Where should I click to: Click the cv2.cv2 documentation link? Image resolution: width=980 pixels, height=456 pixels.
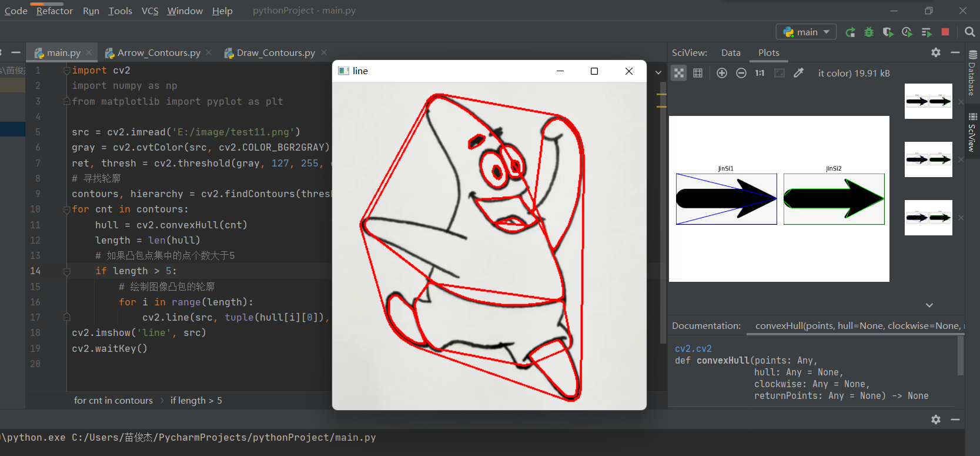pos(693,348)
